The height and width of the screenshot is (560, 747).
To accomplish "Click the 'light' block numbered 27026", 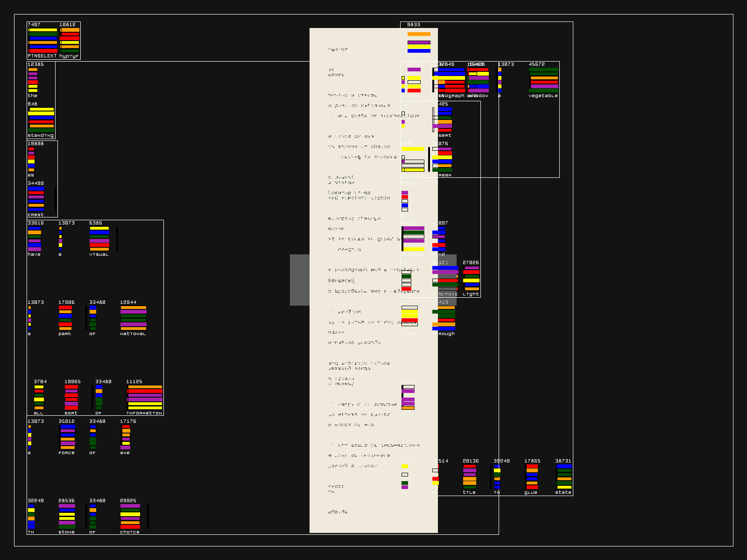I will point(471,279).
